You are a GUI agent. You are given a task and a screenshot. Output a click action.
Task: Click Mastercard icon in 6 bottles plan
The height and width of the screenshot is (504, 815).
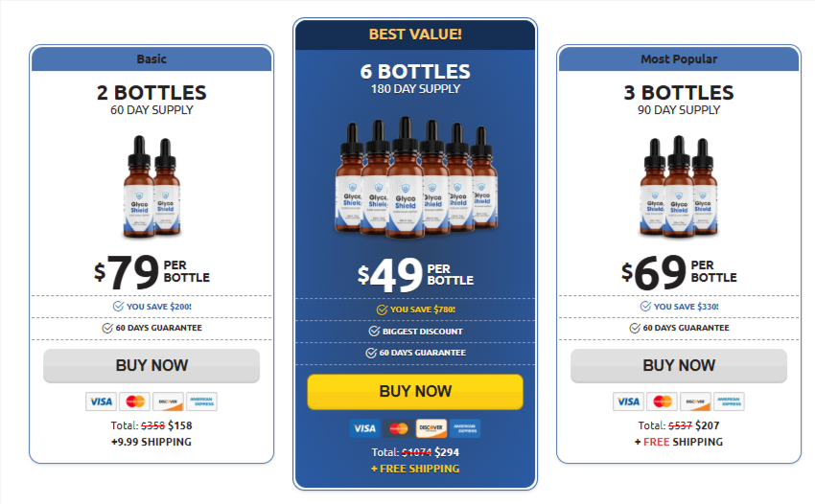(399, 428)
